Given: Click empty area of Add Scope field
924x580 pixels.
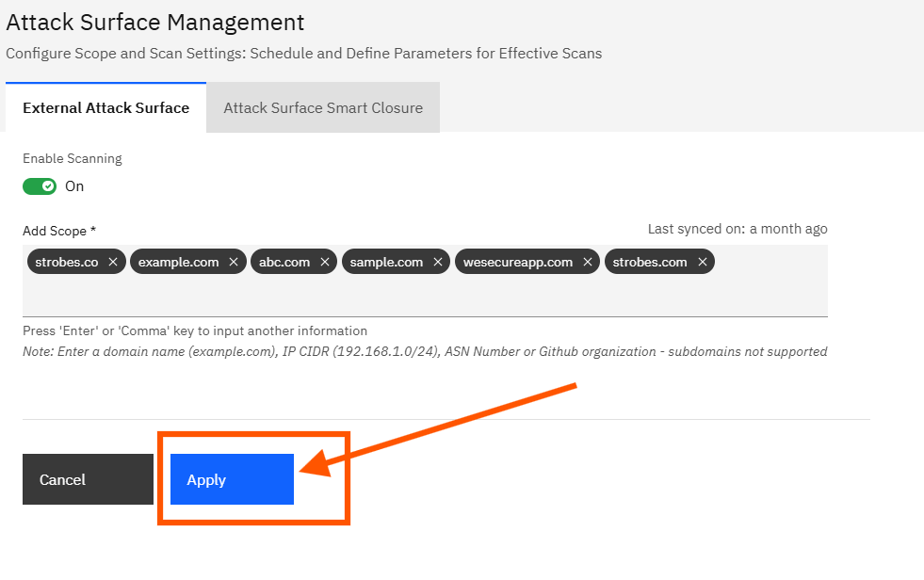Looking at the screenshot, I should point(424,297).
